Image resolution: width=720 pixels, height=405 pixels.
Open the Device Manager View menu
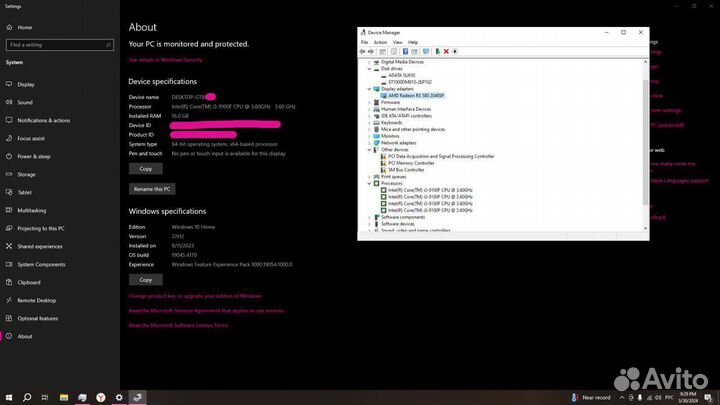point(397,42)
